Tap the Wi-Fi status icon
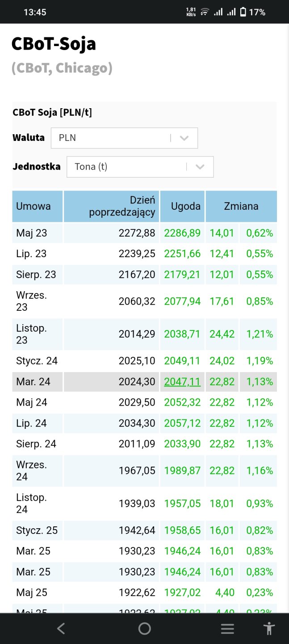 point(205,12)
